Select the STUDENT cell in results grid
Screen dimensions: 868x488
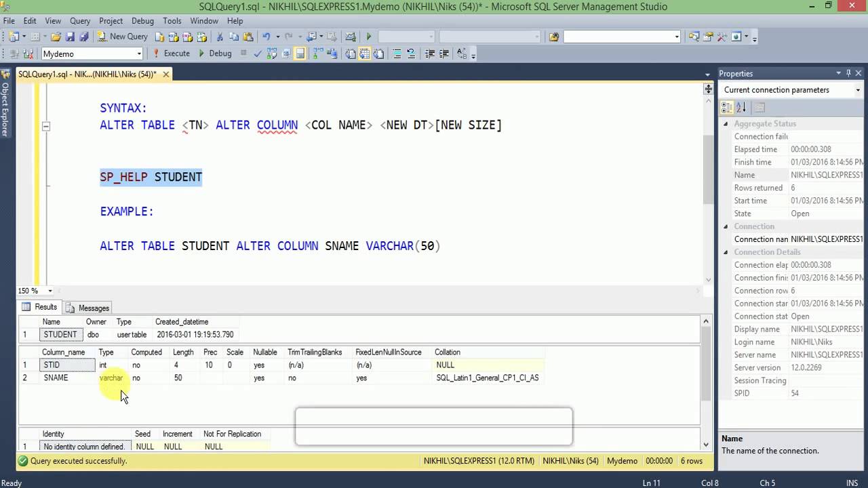coord(61,335)
